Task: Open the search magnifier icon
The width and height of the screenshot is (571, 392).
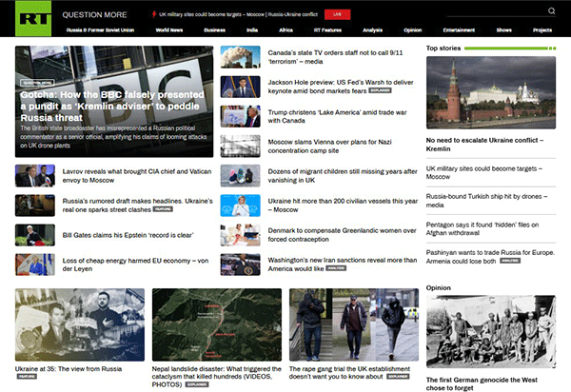Action: pyautogui.click(x=551, y=10)
